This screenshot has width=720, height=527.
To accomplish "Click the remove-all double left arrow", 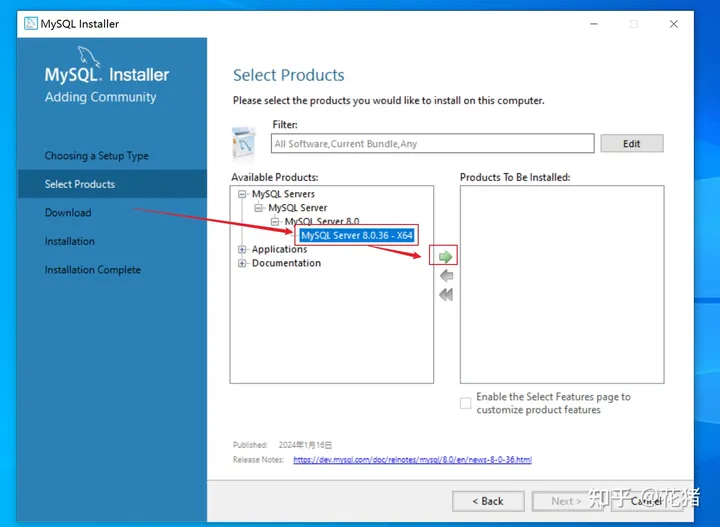I will pyautogui.click(x=446, y=295).
